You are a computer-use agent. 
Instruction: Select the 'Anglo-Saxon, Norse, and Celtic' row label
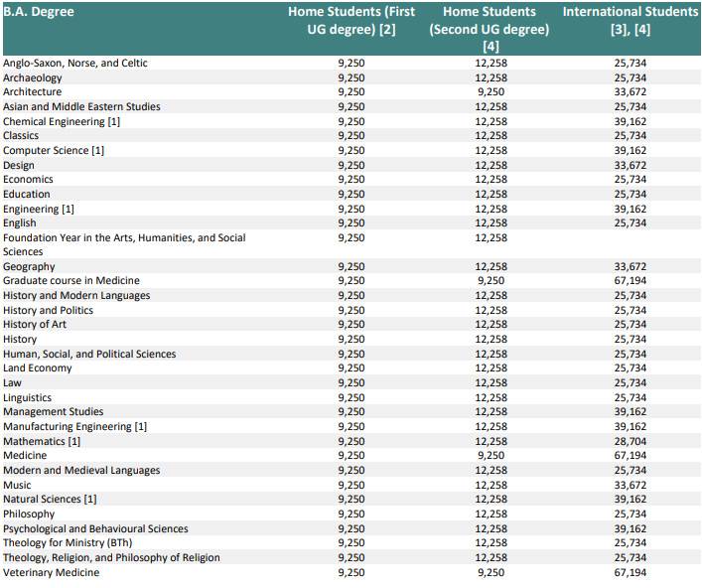tap(75, 64)
